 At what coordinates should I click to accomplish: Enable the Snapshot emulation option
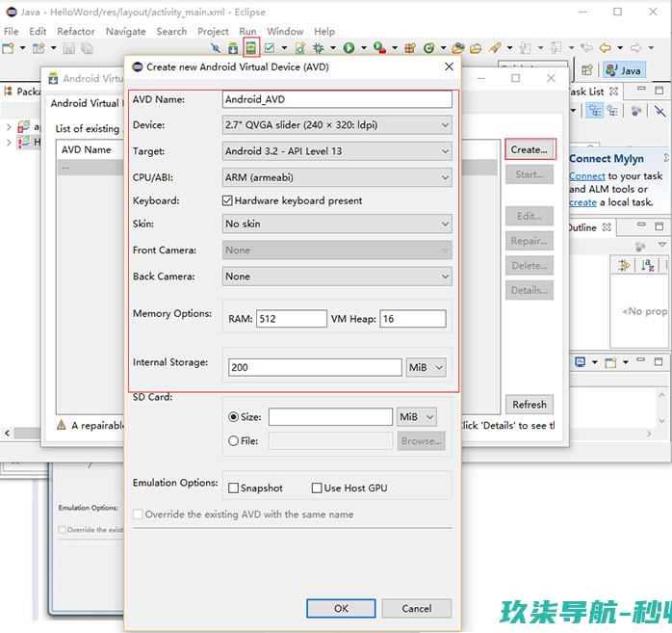coord(234,488)
